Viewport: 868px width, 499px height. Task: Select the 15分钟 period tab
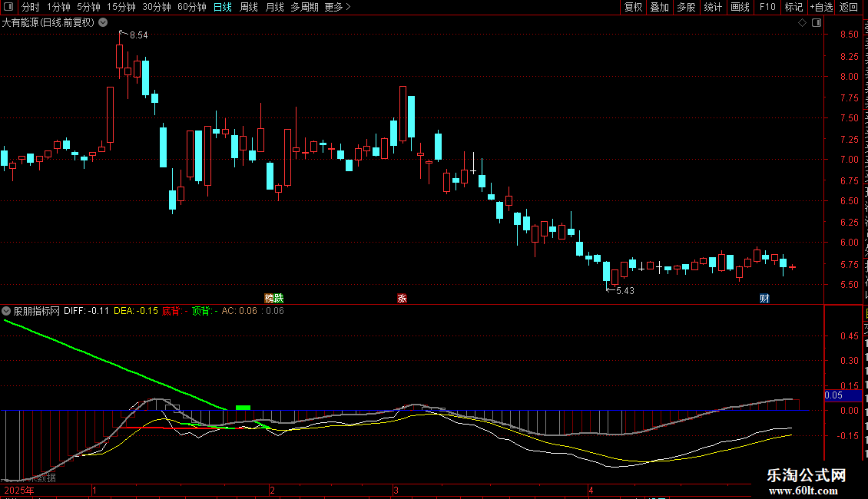tap(121, 7)
